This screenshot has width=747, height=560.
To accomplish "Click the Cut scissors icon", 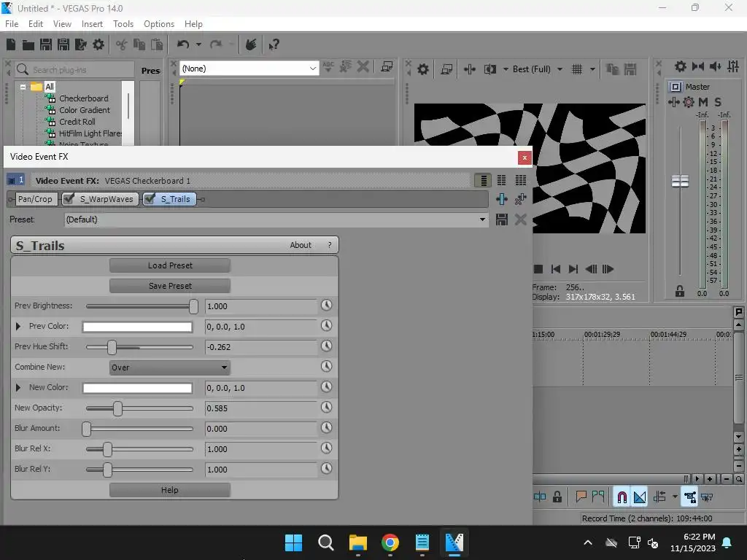I will [122, 44].
